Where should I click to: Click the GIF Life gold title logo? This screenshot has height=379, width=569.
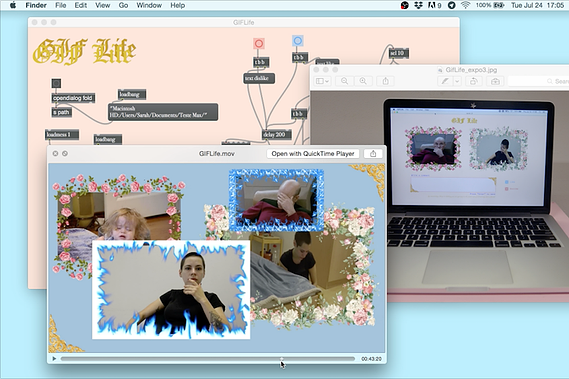85,52
